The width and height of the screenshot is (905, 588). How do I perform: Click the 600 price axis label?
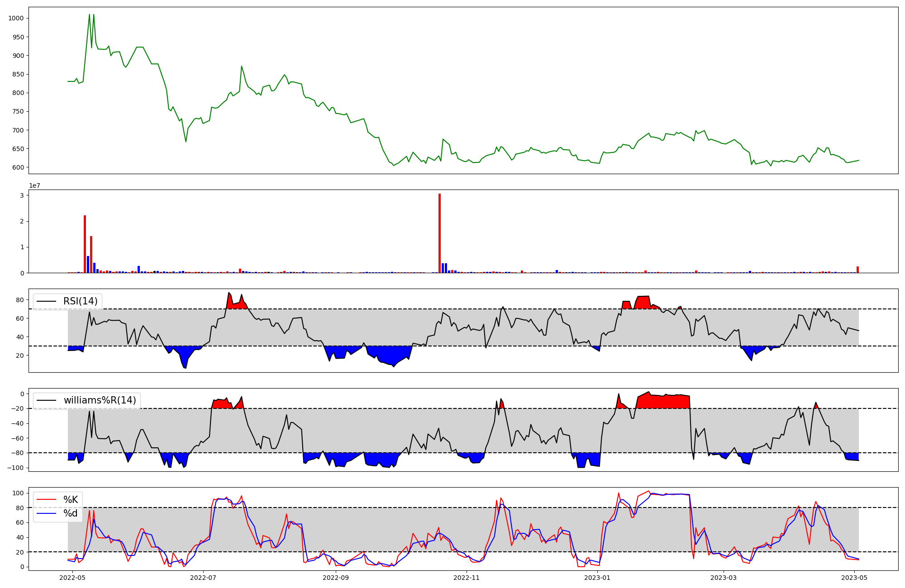[18, 167]
